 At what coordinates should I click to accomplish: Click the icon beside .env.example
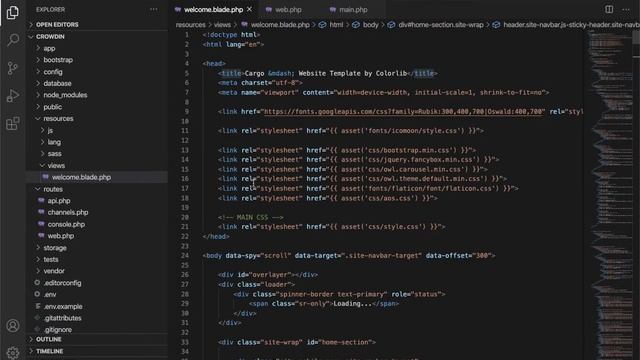tap(38, 306)
